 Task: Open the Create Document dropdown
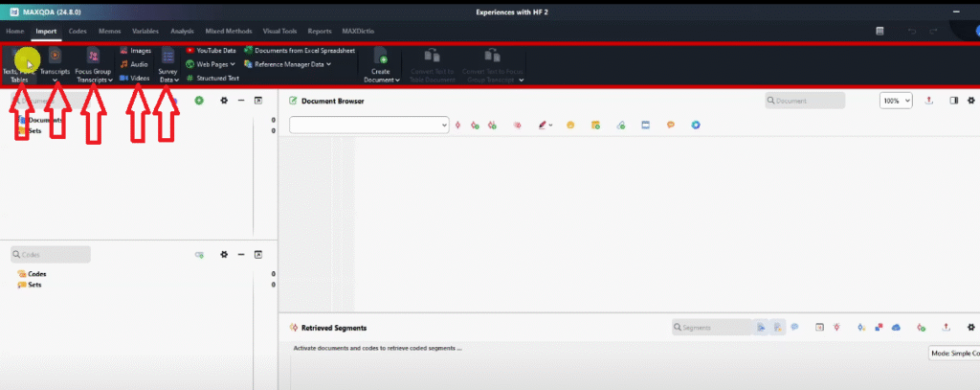click(x=381, y=66)
